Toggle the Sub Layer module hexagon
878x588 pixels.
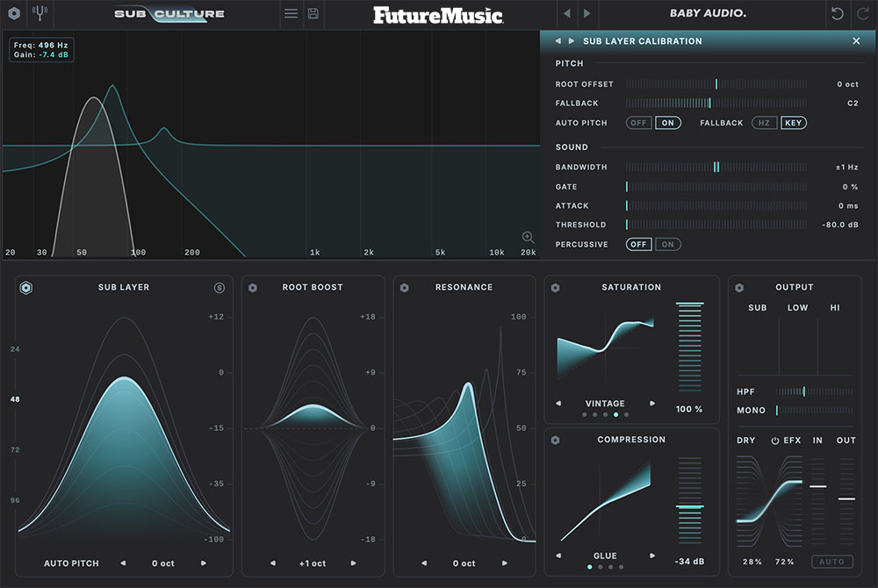(x=26, y=288)
